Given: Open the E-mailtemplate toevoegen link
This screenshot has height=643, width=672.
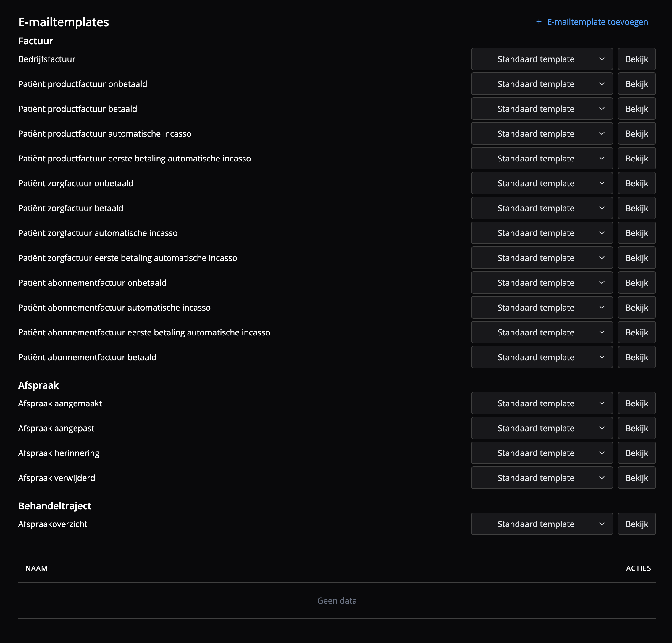Looking at the screenshot, I should pyautogui.click(x=597, y=22).
